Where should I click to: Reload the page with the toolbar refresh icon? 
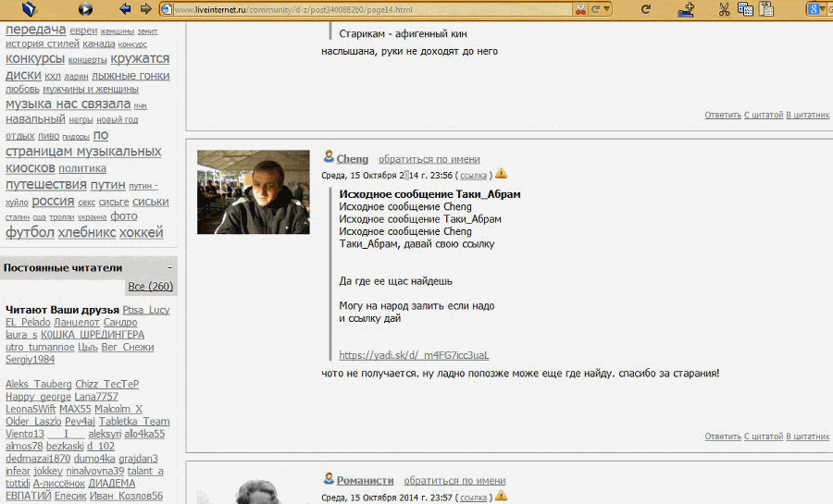646,9
